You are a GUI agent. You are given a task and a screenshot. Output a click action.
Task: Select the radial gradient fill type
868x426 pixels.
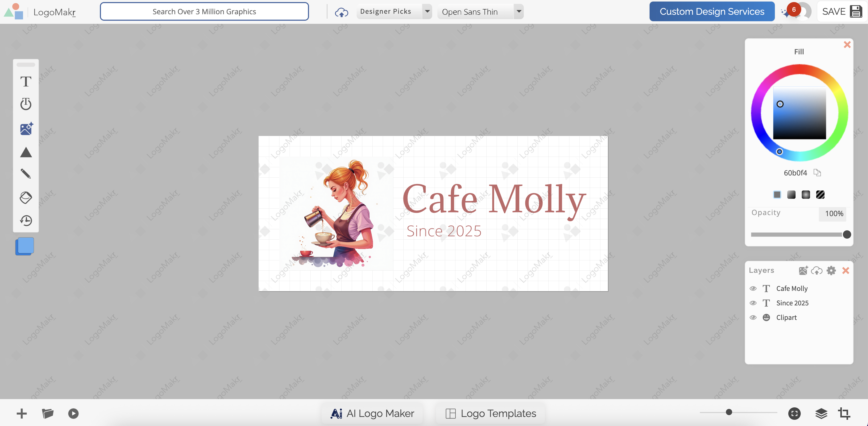click(x=806, y=194)
